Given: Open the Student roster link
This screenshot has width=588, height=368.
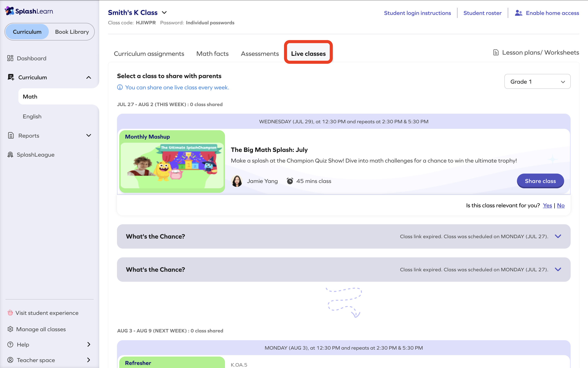Looking at the screenshot, I should click(482, 13).
